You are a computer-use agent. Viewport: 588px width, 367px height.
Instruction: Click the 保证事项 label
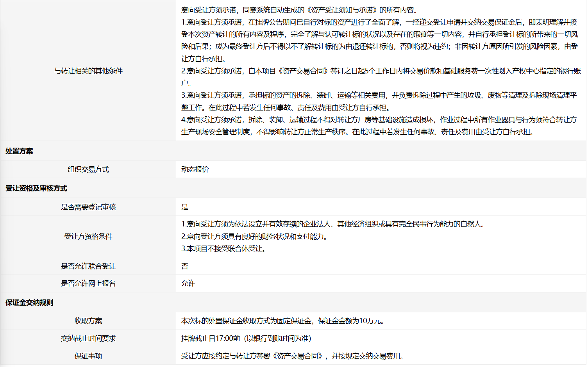pyautogui.click(x=88, y=356)
